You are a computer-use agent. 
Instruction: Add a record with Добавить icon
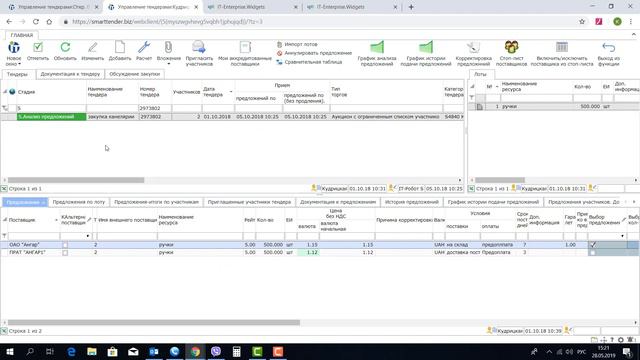point(120,47)
